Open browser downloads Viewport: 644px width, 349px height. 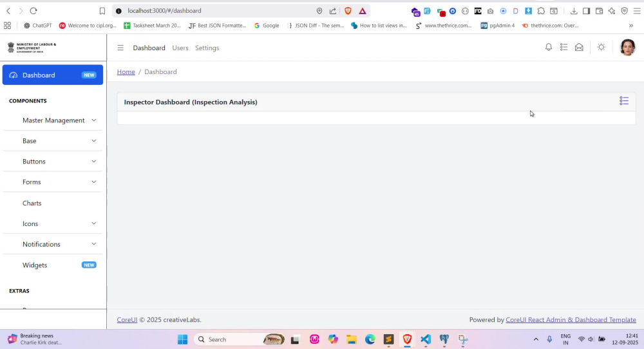tap(574, 11)
